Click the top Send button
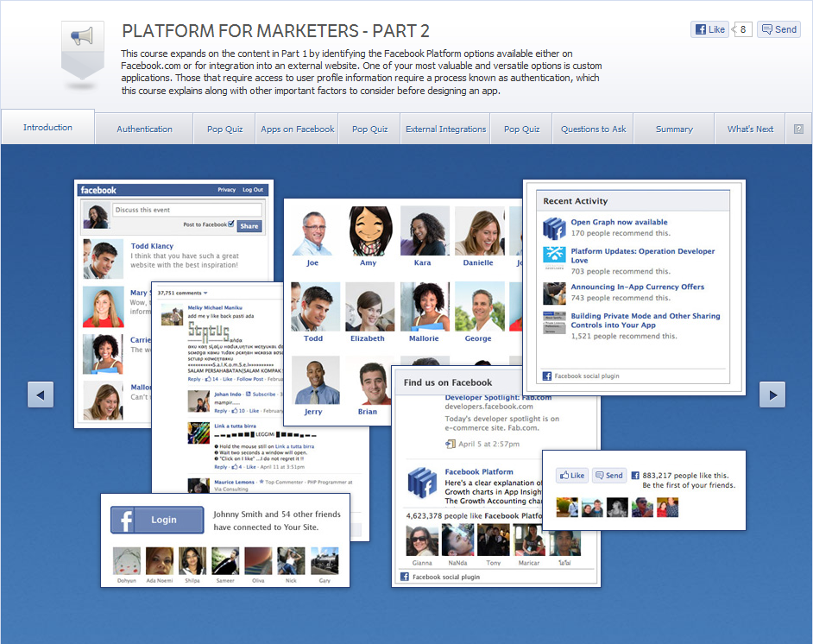 (778, 29)
